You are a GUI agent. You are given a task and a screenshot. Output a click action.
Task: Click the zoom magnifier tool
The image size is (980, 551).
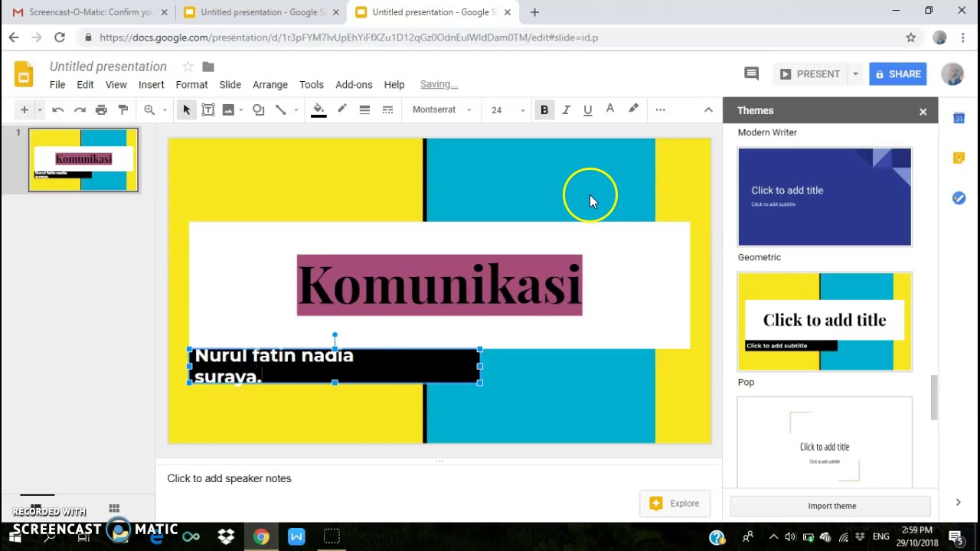point(149,110)
